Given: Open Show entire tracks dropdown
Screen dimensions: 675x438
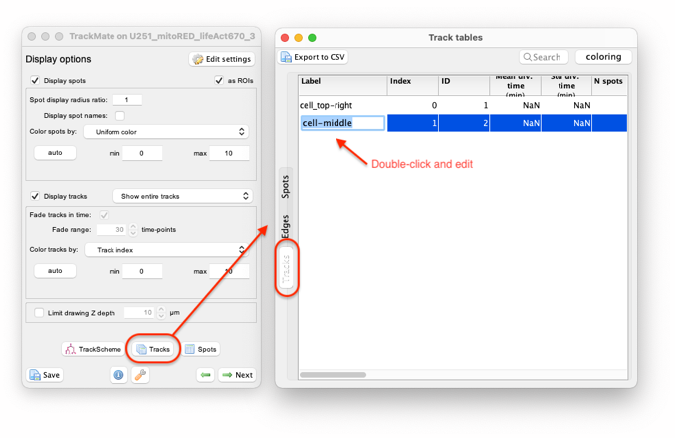Looking at the screenshot, I should [183, 196].
